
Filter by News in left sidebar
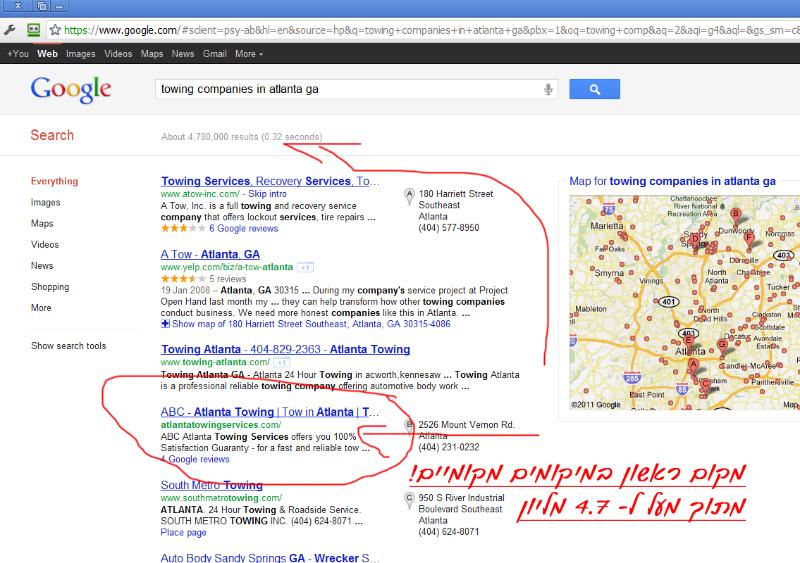42,265
